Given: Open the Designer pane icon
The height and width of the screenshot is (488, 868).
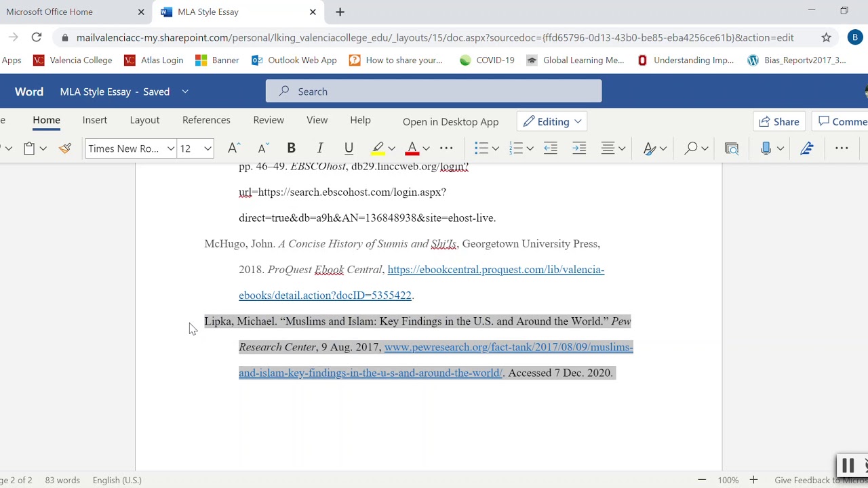Looking at the screenshot, I should (732, 148).
